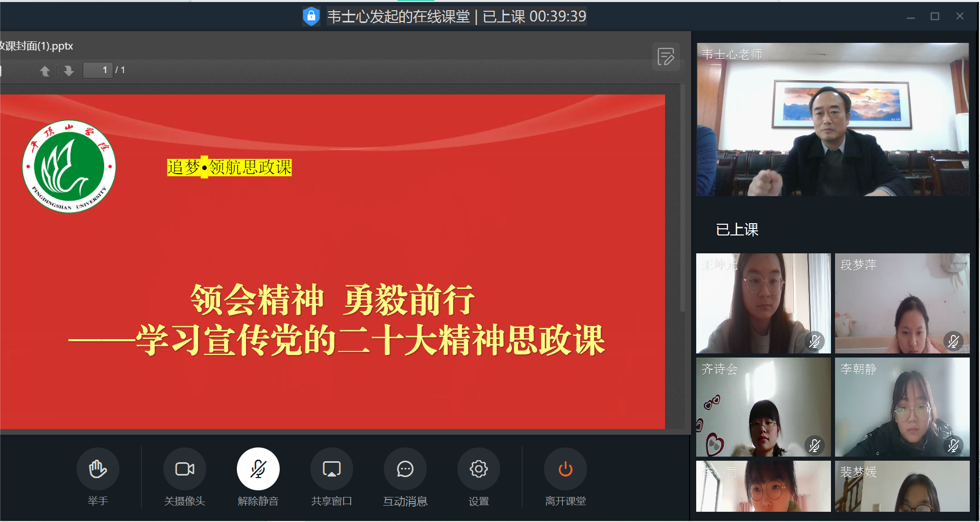Click the raise hand (举手) icon

[97, 469]
